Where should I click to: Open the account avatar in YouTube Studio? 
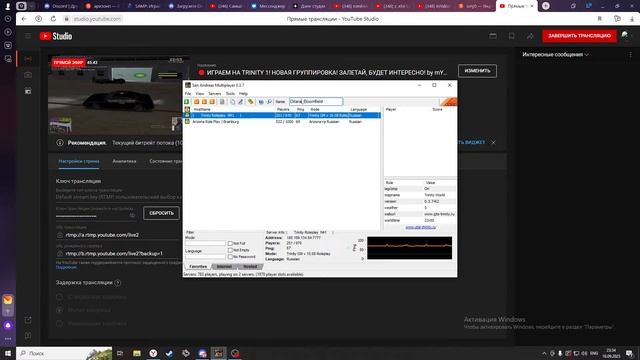pyautogui.click(x=625, y=36)
